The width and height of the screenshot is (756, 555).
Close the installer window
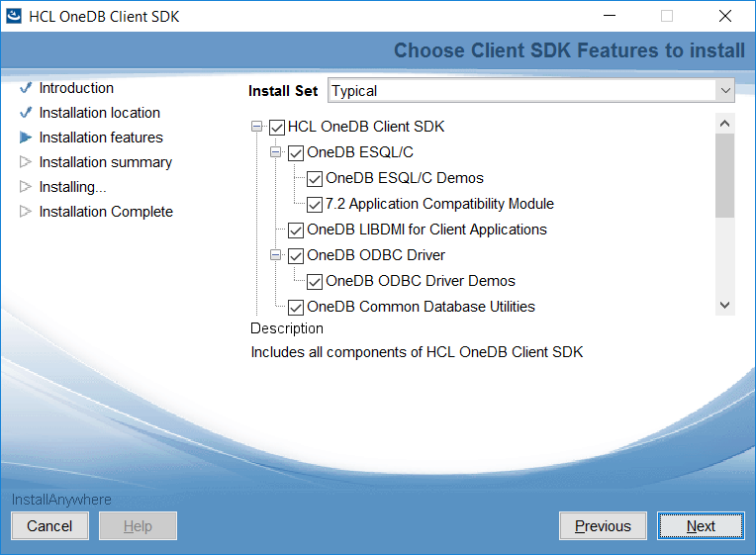click(725, 16)
